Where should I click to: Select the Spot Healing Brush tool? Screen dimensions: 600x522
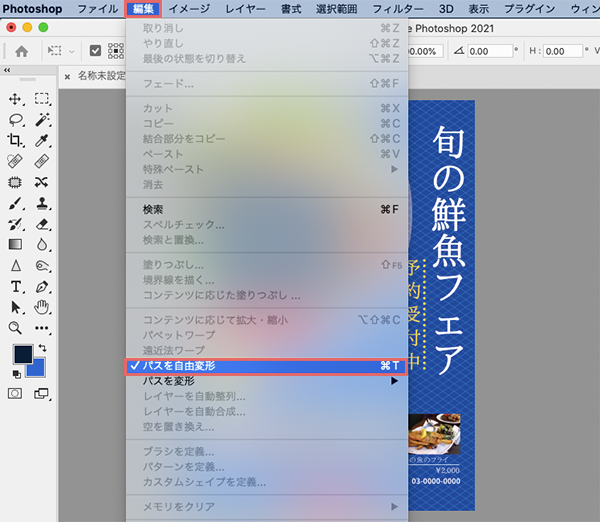tap(15, 161)
